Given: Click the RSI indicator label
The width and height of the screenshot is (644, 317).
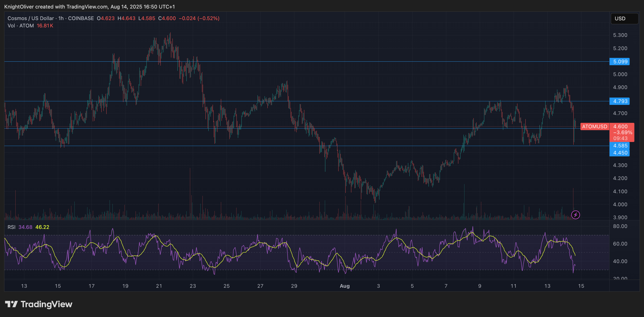Looking at the screenshot, I should [x=11, y=227].
